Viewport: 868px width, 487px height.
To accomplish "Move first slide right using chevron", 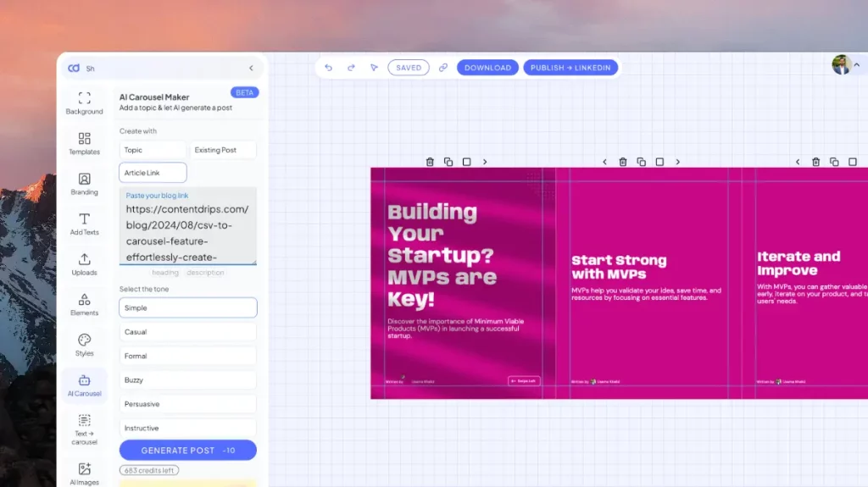I will pos(485,162).
